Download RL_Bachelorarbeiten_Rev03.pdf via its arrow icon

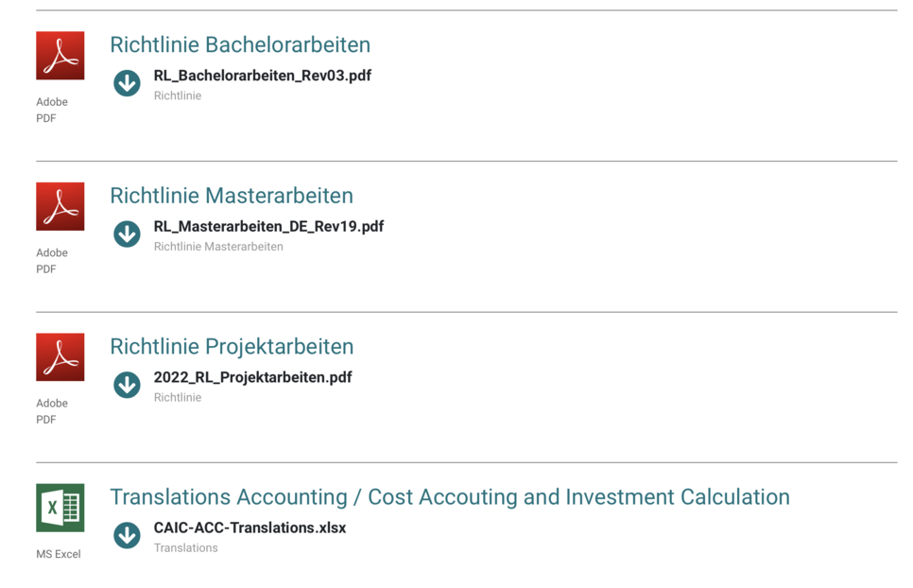coord(127,83)
